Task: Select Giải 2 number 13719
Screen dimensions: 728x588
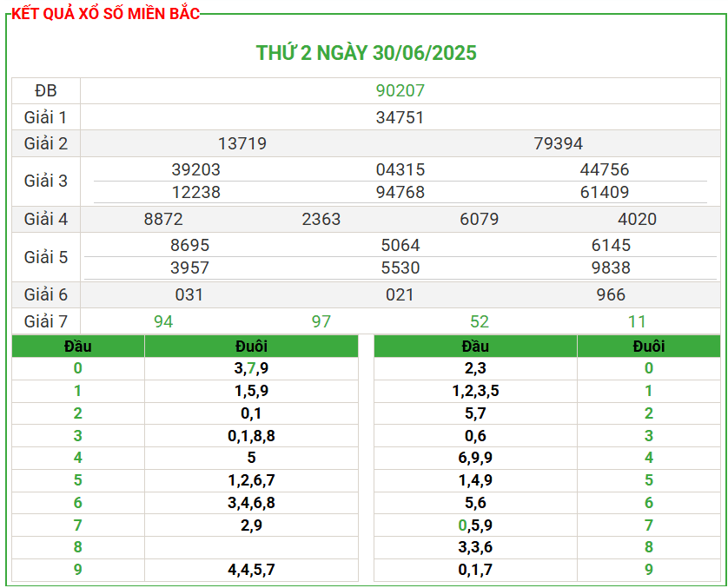Action: [x=242, y=143]
